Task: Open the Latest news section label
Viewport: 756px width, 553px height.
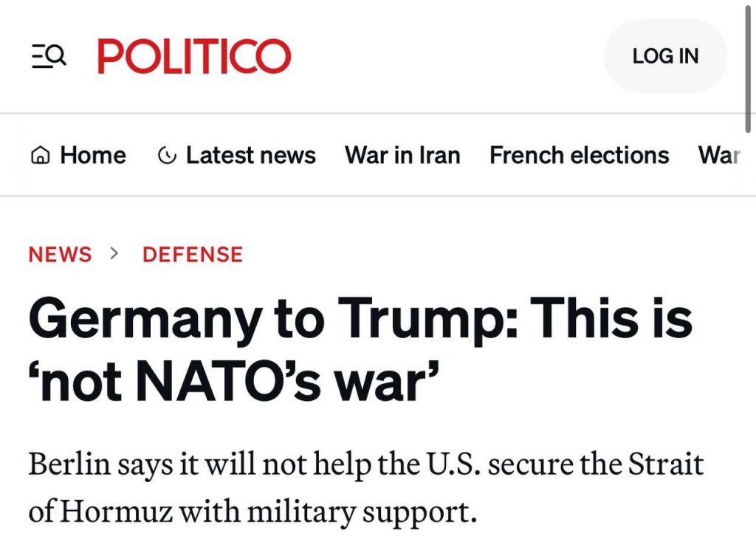Action: 250,156
